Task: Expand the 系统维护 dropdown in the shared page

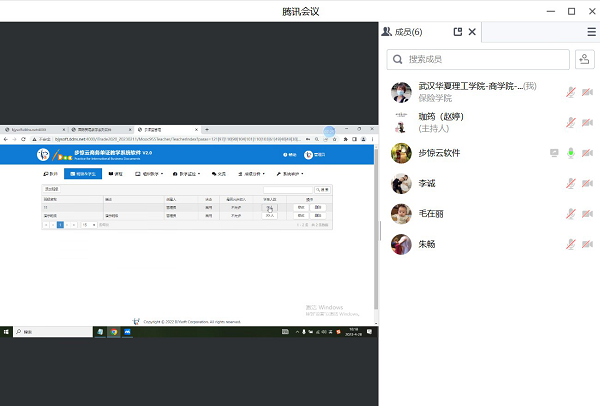Action: point(292,174)
